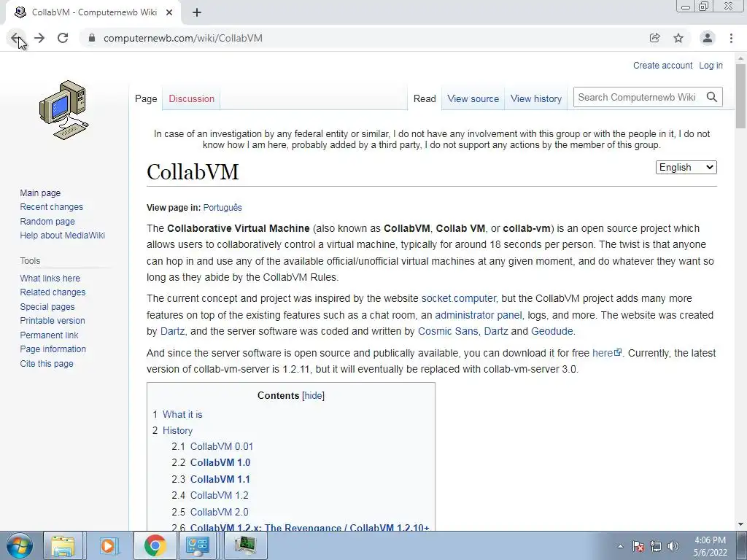This screenshot has height=560, width=747.
Task: Jump to section 2.2 CollabVM 1.0
Action: coord(220,463)
